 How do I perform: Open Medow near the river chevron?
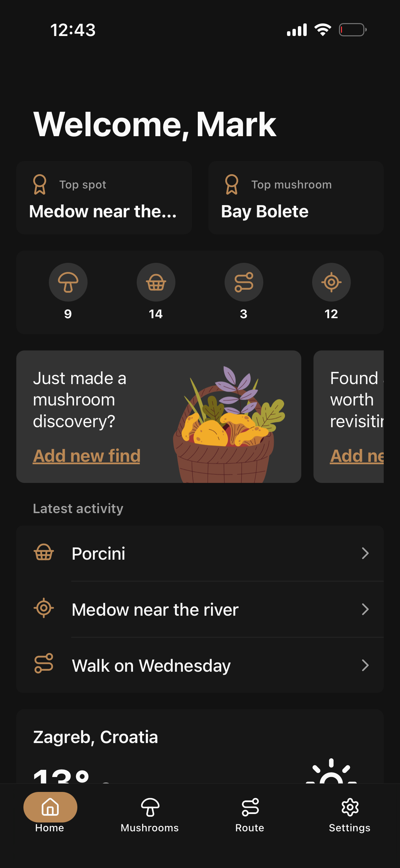coord(365,609)
